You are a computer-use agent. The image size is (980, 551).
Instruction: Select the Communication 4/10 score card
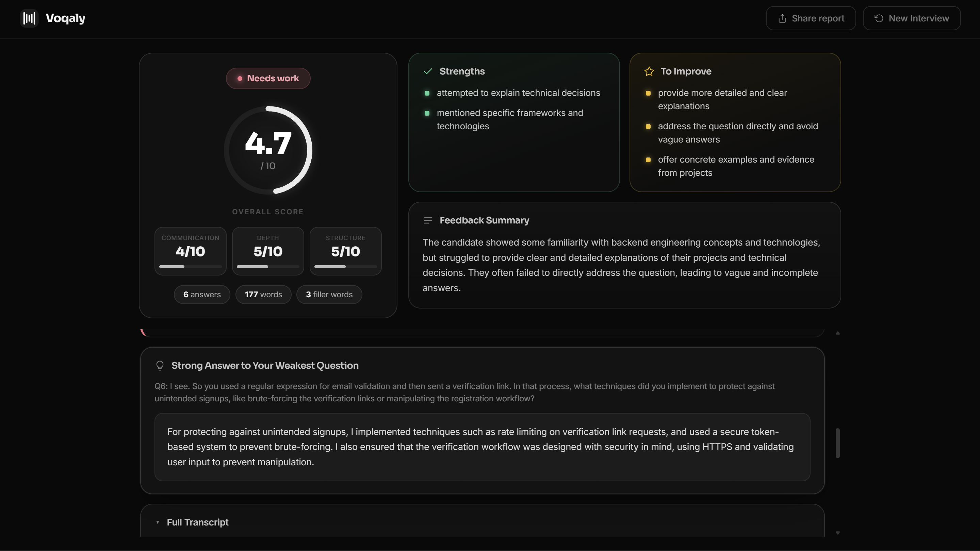pos(190,251)
